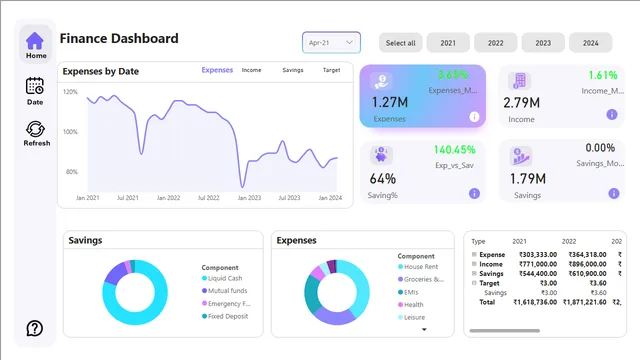The image size is (640, 360).
Task: Click the hand-coin icon on Expenses card
Action: point(381,81)
